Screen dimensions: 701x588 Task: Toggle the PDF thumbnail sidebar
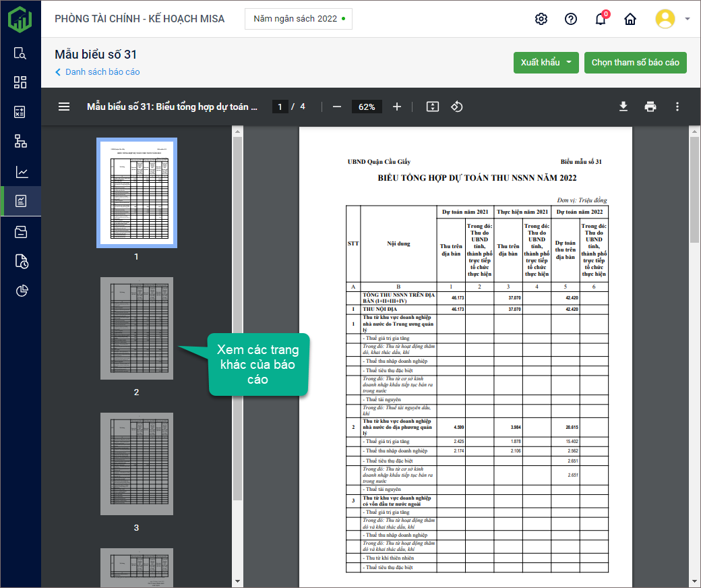click(x=64, y=107)
